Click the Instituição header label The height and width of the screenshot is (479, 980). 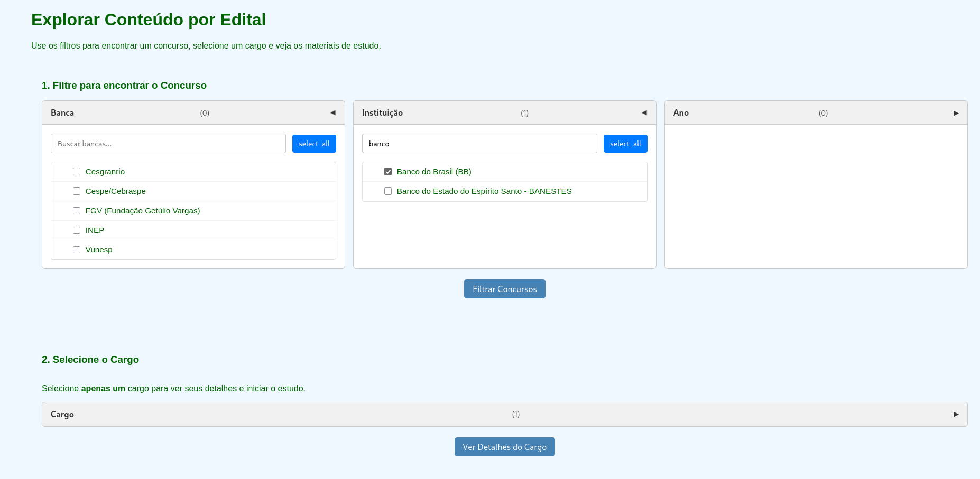point(382,113)
